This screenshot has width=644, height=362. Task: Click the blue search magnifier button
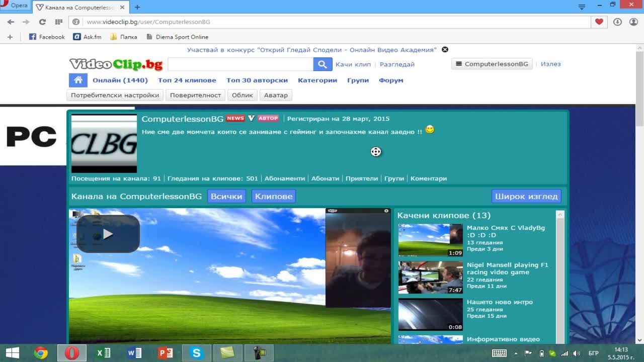click(322, 64)
